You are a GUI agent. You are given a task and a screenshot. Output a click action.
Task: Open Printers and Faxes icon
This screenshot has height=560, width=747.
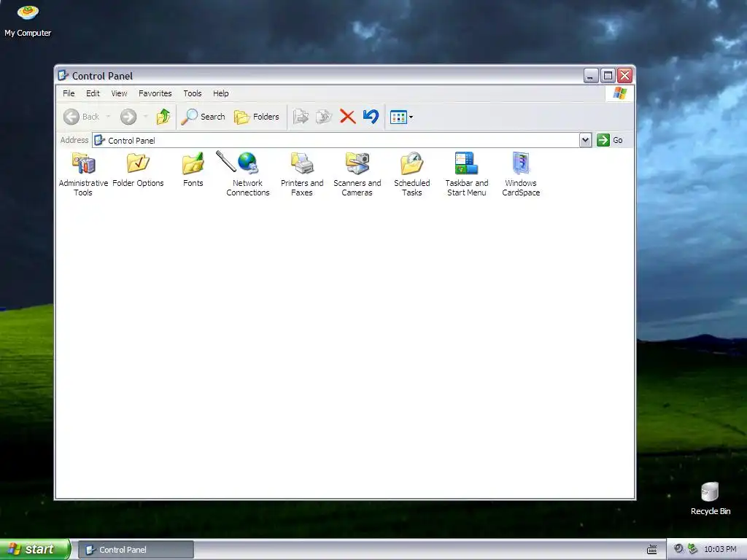(302, 163)
